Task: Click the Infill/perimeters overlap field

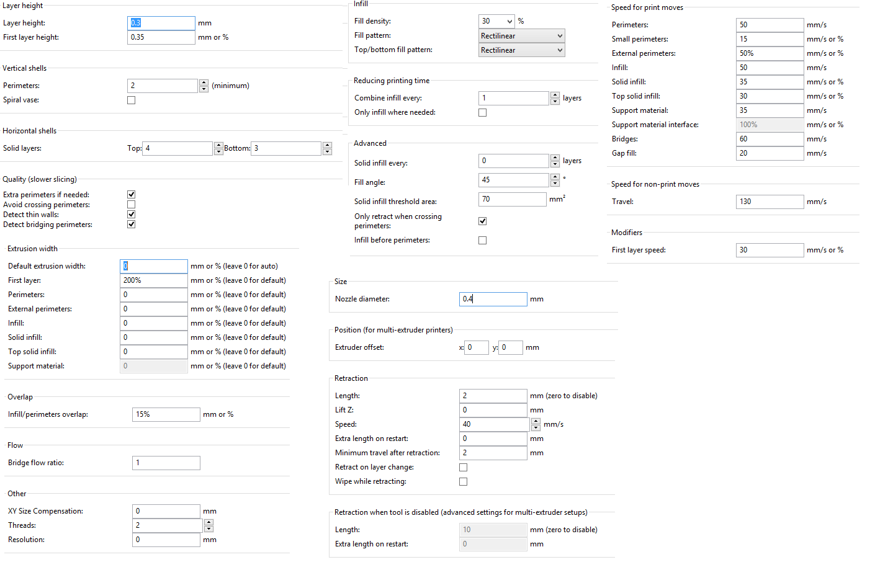Action: 166,414
